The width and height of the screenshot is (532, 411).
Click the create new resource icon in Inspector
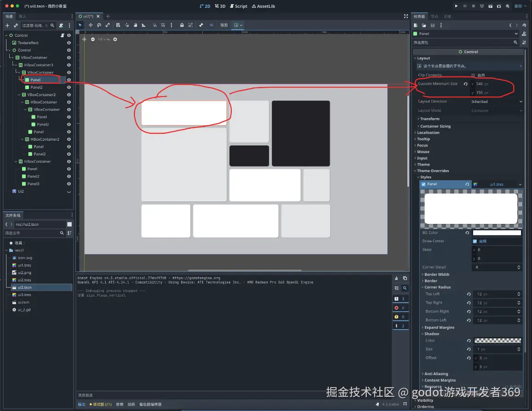click(x=416, y=25)
